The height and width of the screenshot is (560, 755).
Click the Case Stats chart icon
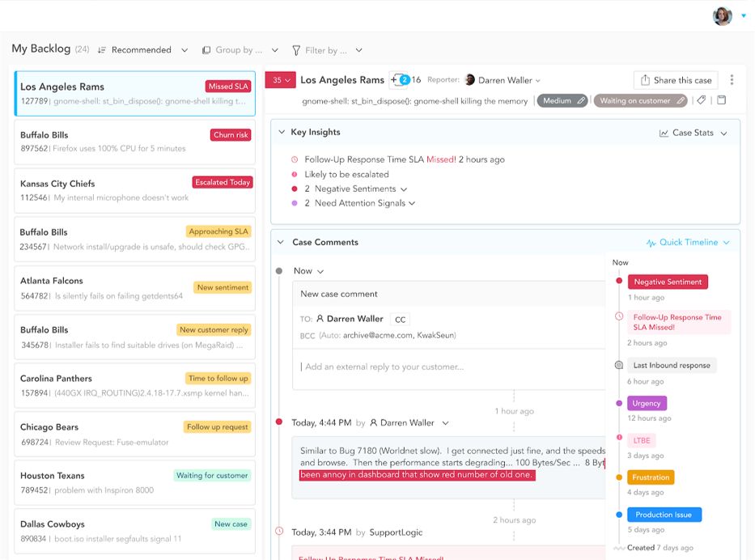tap(664, 133)
